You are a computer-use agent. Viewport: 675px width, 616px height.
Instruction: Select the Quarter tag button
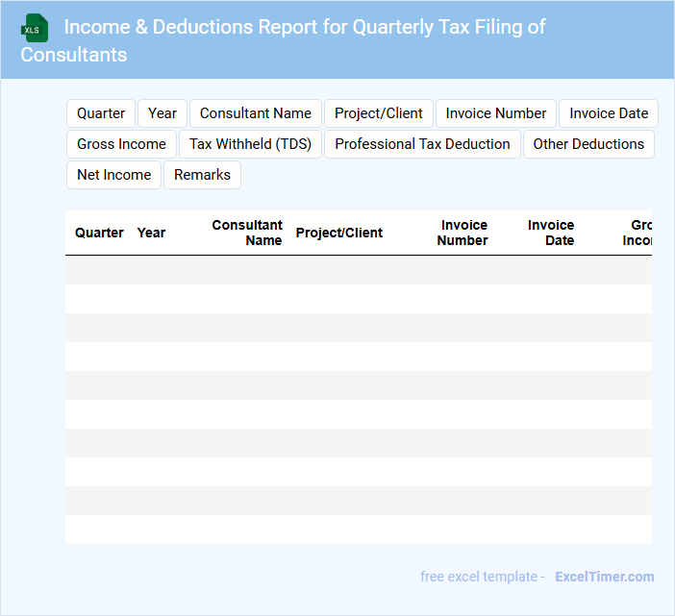click(x=101, y=113)
